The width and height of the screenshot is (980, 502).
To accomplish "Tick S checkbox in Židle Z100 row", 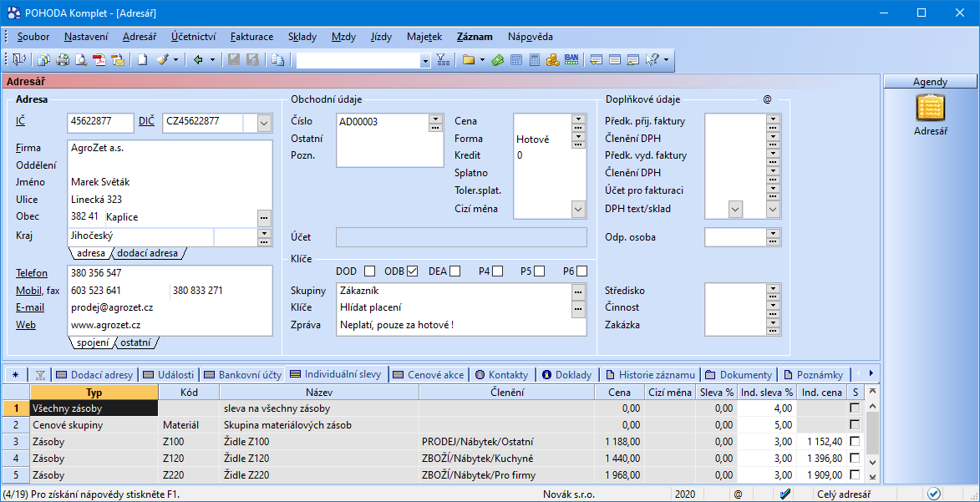I will tap(855, 441).
